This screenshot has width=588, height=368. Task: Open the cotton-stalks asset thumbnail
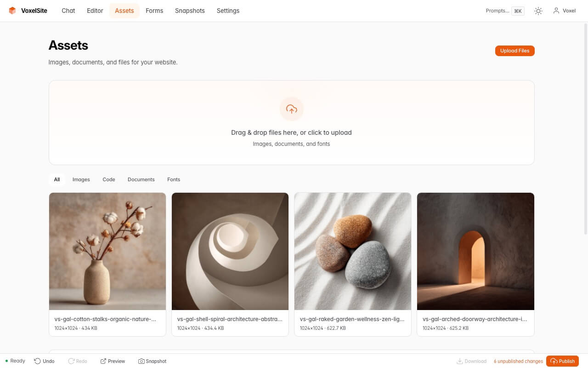[107, 251]
